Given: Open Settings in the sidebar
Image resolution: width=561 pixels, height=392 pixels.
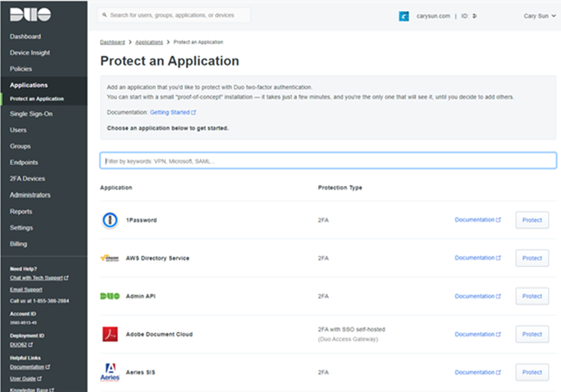Looking at the screenshot, I should 21,227.
